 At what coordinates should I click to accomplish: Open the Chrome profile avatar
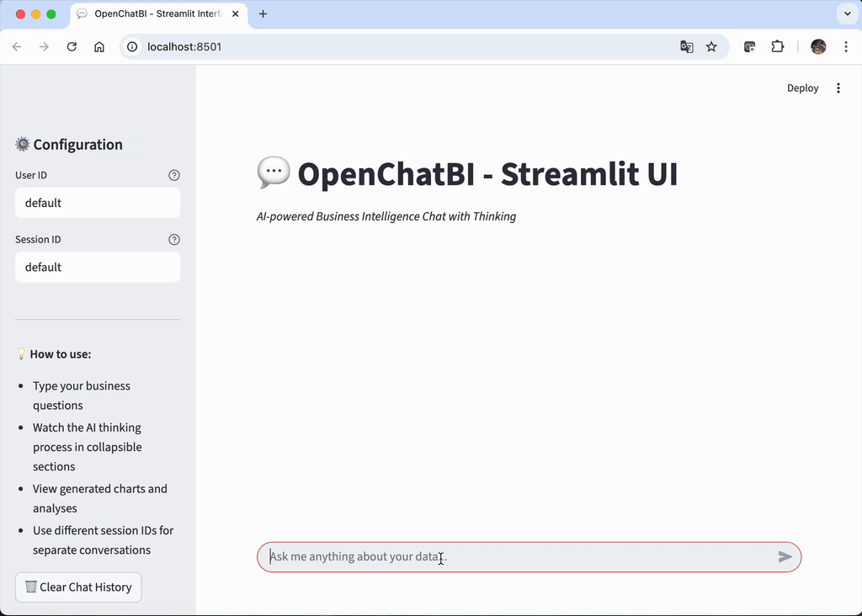pos(817,47)
